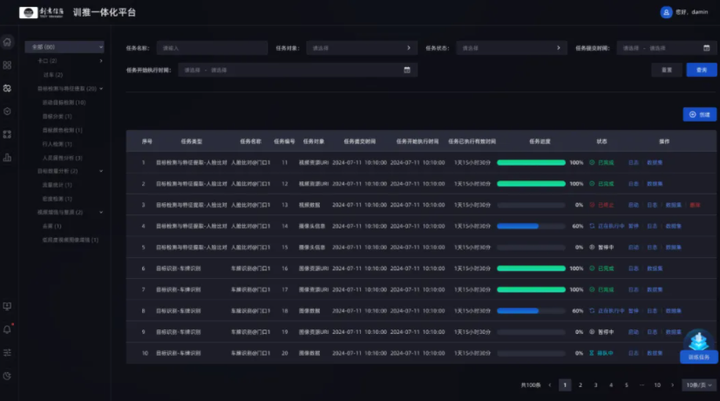Open the 数据集 dataset link in row 2

[x=654, y=184]
